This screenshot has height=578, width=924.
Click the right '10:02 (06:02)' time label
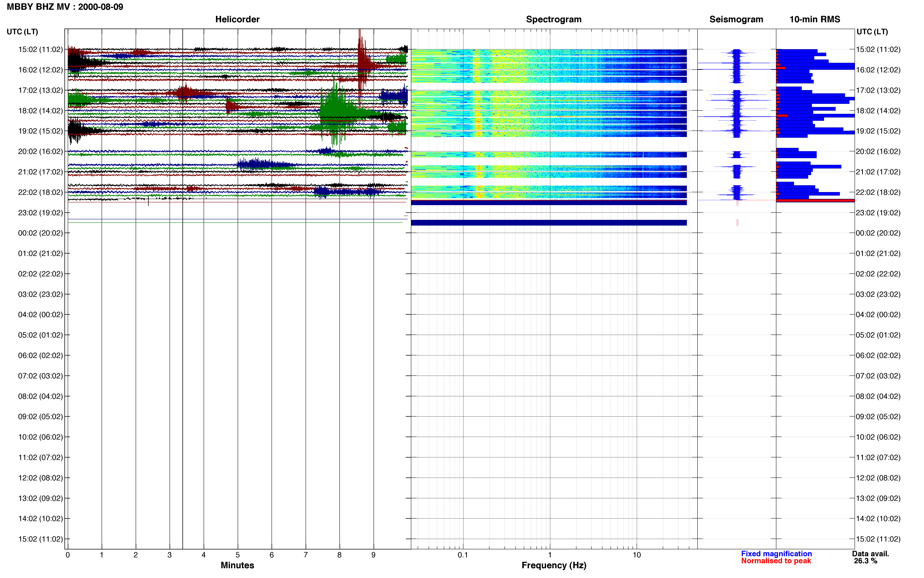click(878, 437)
